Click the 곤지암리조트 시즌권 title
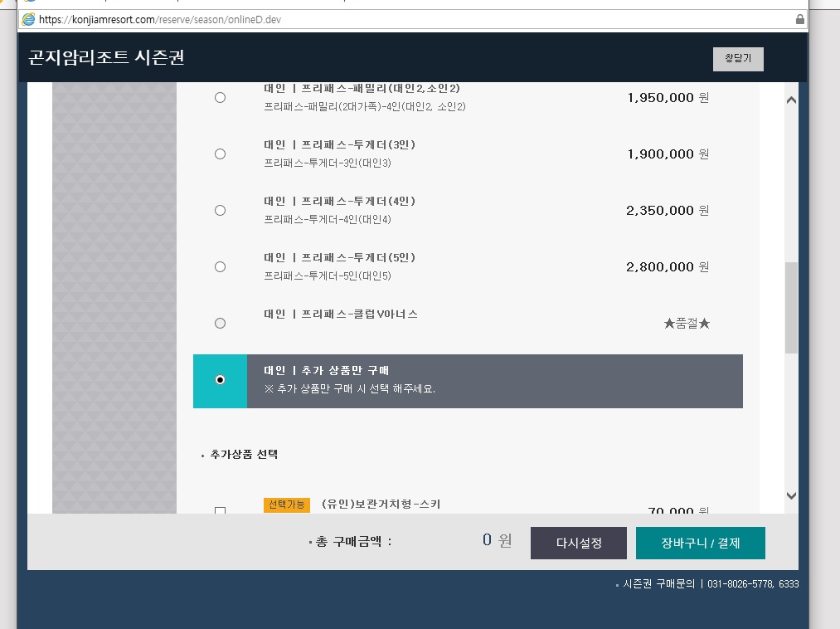Viewport: 840px width, 629px height. 106,57
